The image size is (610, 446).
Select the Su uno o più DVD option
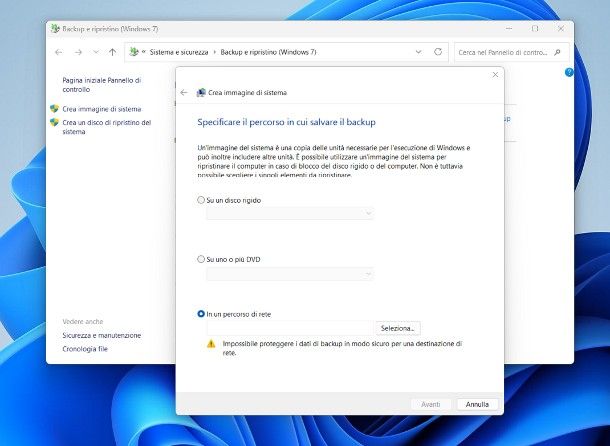[x=201, y=259]
